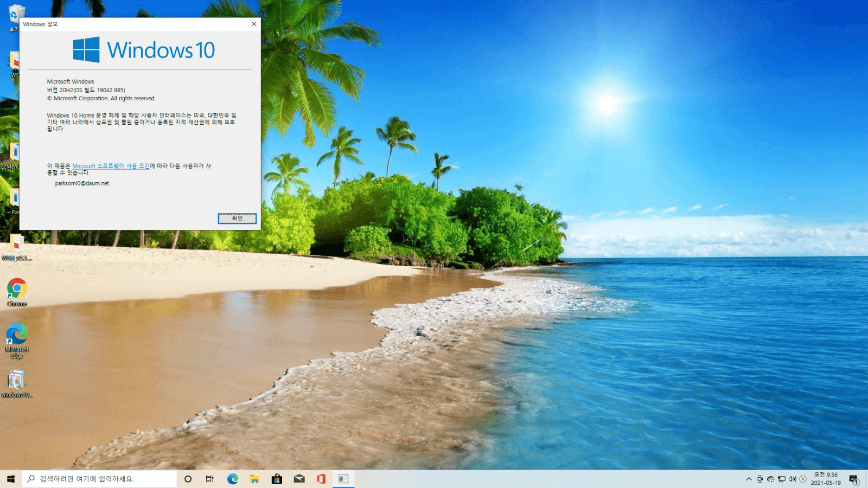
Task: Open network status tray icon
Action: [x=782, y=479]
